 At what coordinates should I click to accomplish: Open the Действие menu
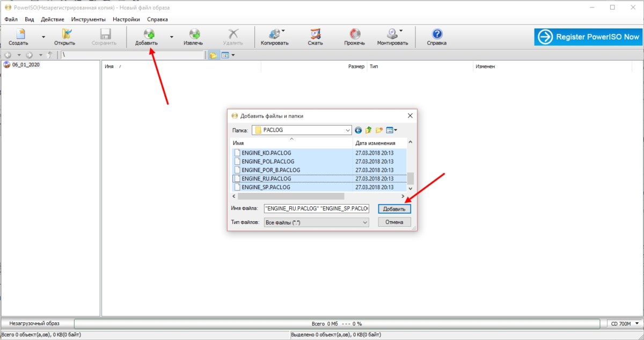pos(53,19)
